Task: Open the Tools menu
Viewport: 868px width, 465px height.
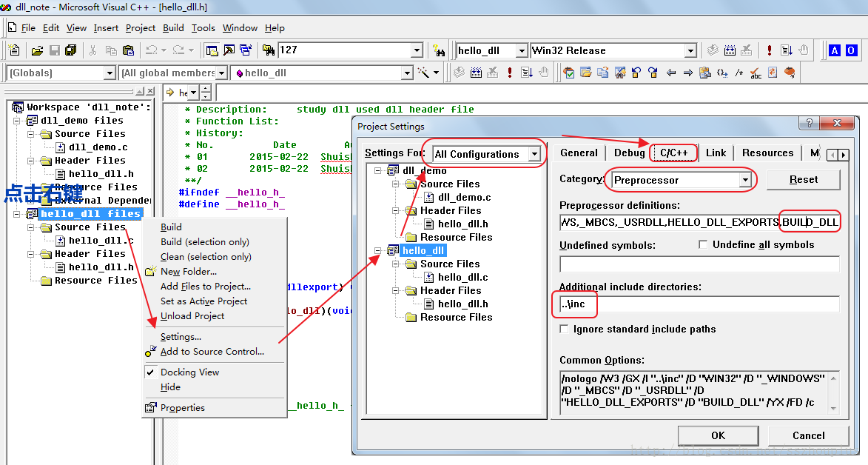Action: tap(203, 27)
